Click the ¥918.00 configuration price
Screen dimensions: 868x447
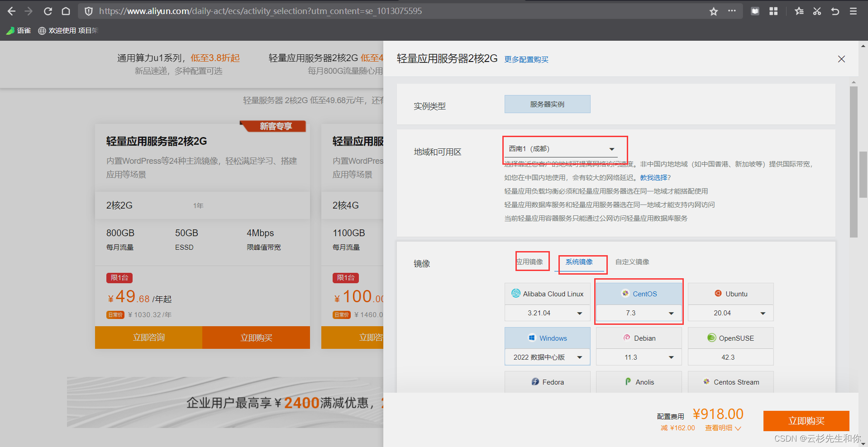(718, 414)
